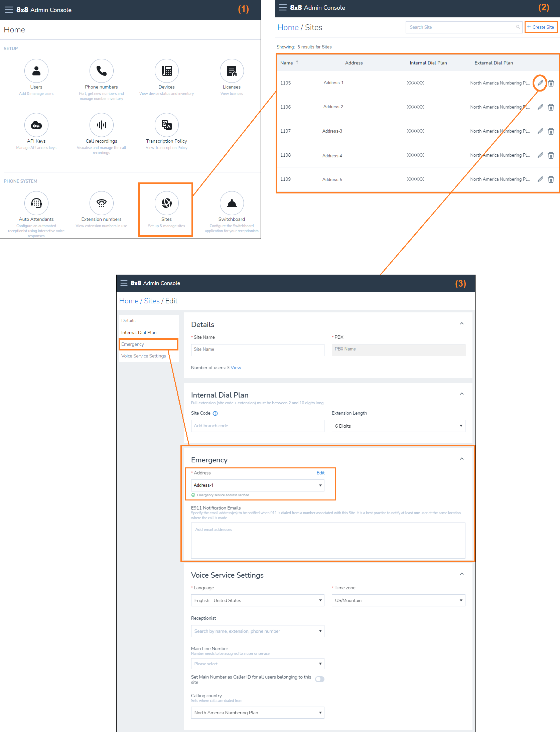This screenshot has height=732, width=560.
Task: Open the Time zone dropdown
Action: pos(398,600)
